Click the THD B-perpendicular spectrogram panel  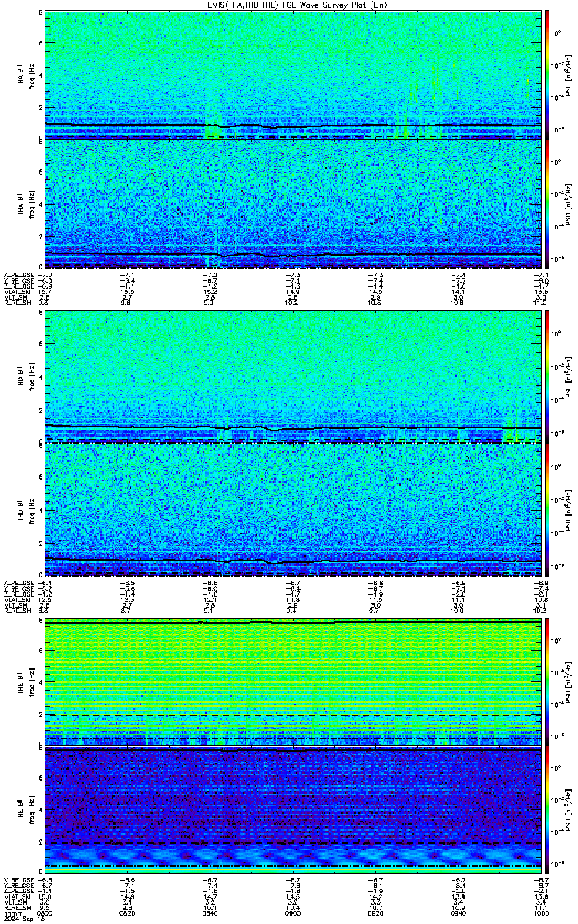pyautogui.click(x=294, y=377)
